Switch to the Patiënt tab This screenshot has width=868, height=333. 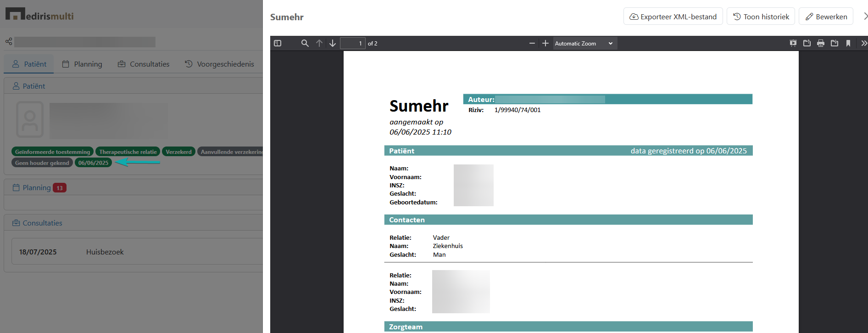[x=29, y=64]
